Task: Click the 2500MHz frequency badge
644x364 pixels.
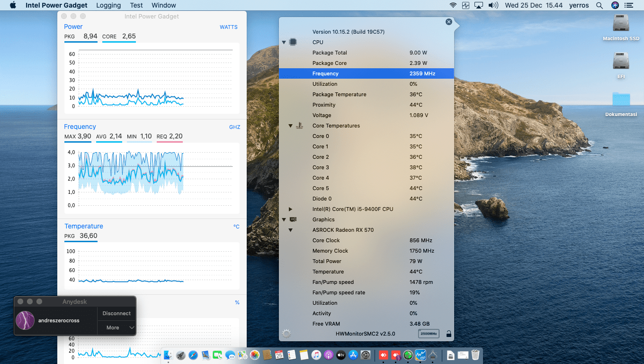Action: 429,334
